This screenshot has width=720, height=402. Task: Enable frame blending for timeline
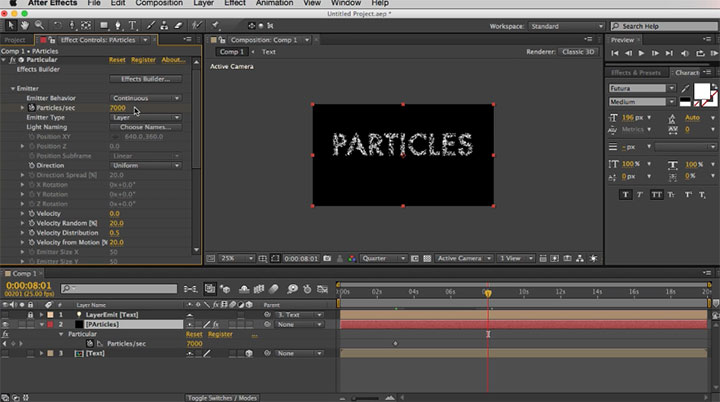coord(259,289)
